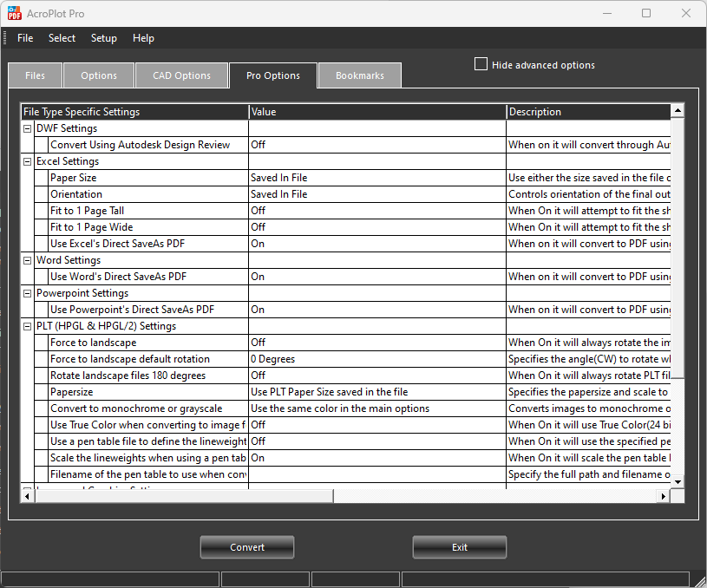Click the Exit button
This screenshot has height=588, width=707.
click(x=460, y=547)
